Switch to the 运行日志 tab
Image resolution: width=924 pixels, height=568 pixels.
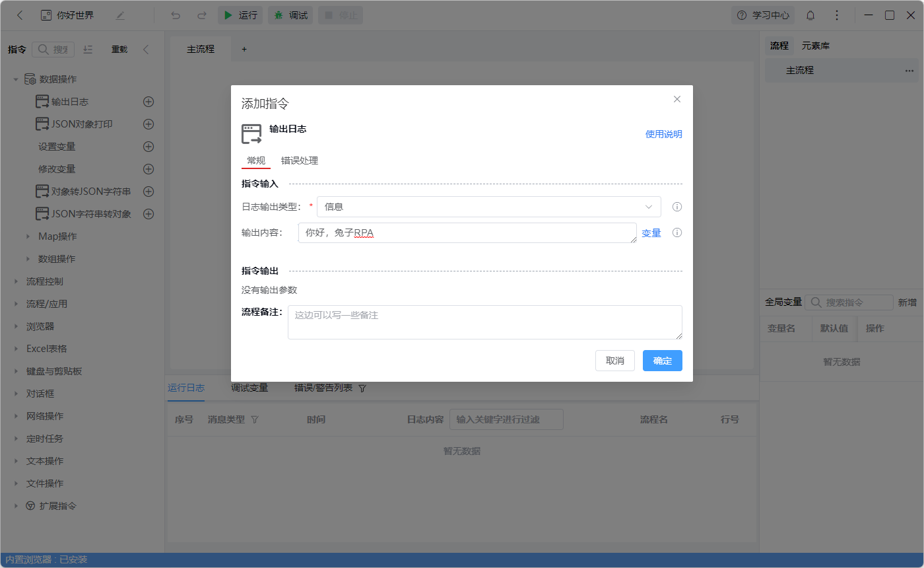186,388
